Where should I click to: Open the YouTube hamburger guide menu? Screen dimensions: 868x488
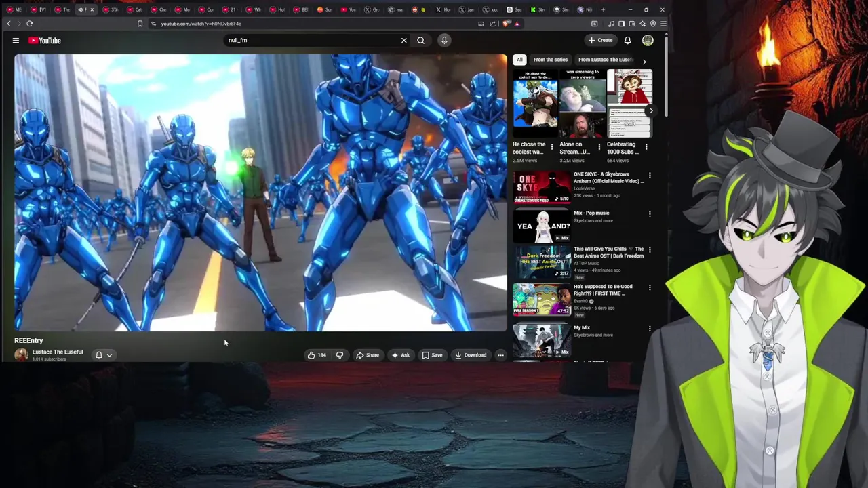16,41
